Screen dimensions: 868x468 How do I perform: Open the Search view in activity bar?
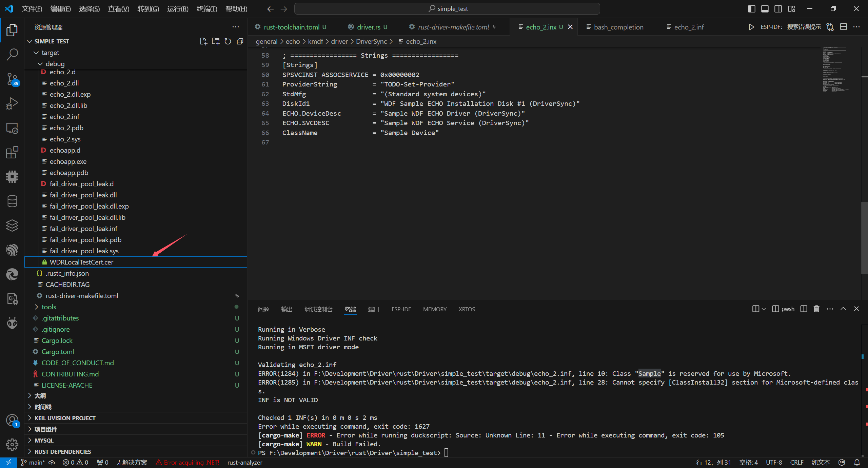[12, 54]
